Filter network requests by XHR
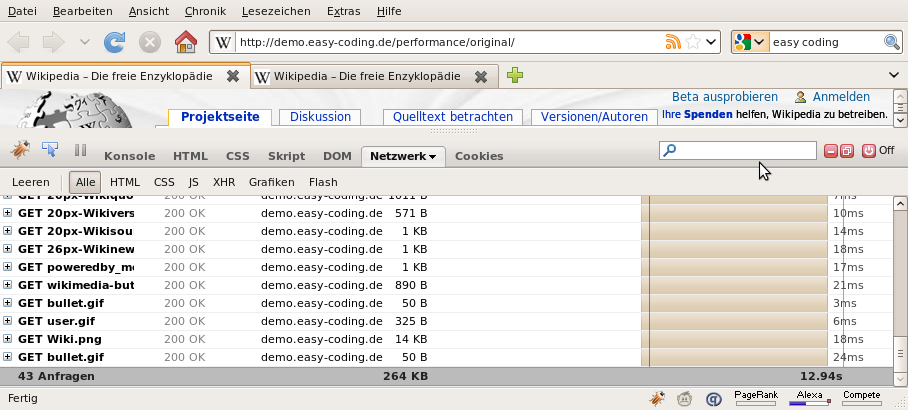The image size is (908, 410). click(x=224, y=182)
